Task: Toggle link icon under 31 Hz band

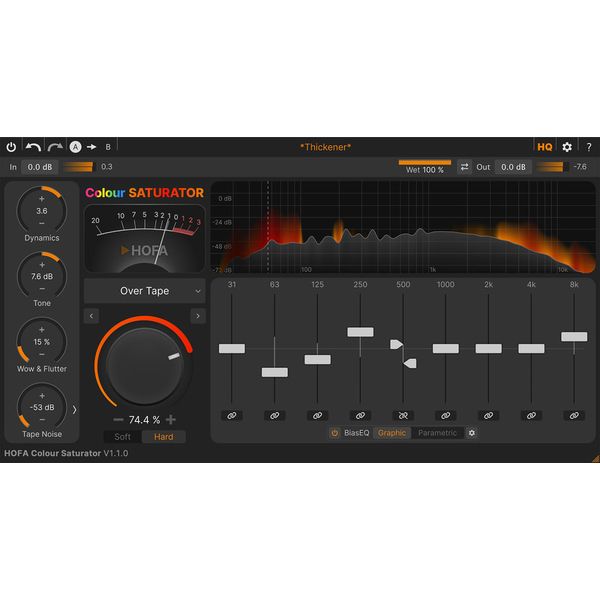Action: tap(232, 416)
